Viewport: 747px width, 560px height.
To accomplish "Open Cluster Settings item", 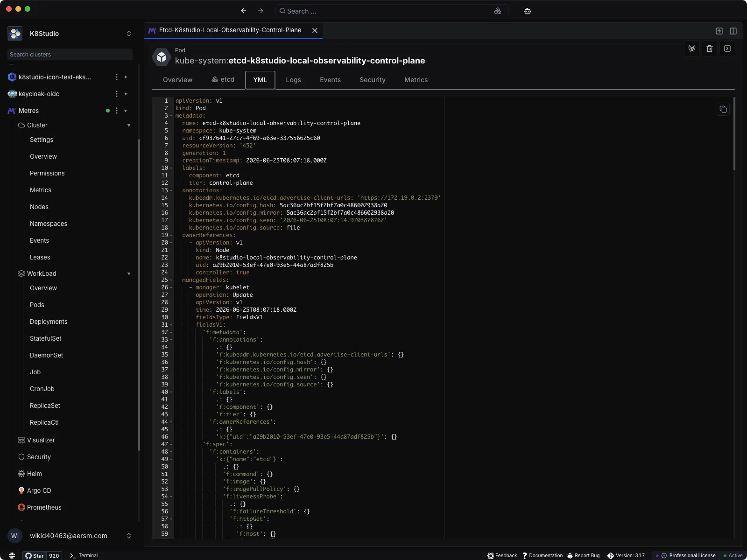I will coord(42,140).
